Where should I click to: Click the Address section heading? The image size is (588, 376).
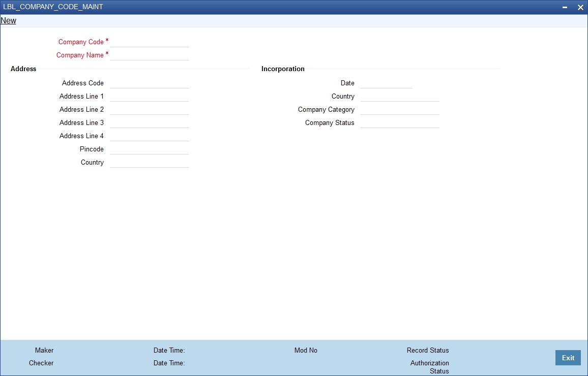pyautogui.click(x=23, y=69)
